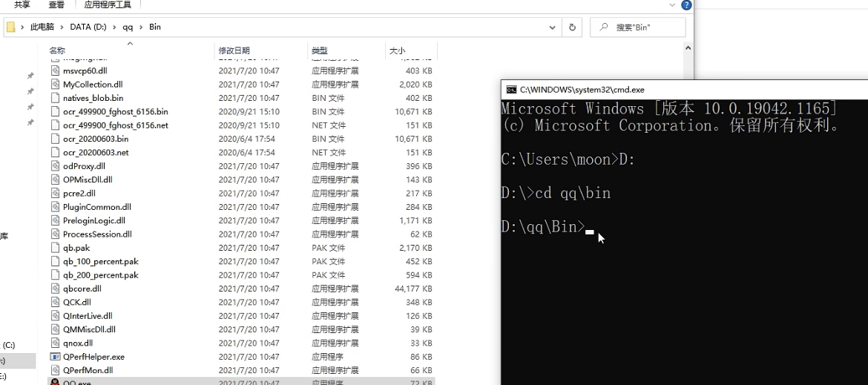
Task: Select the QMMiscDll.dll file icon
Action: click(54, 329)
